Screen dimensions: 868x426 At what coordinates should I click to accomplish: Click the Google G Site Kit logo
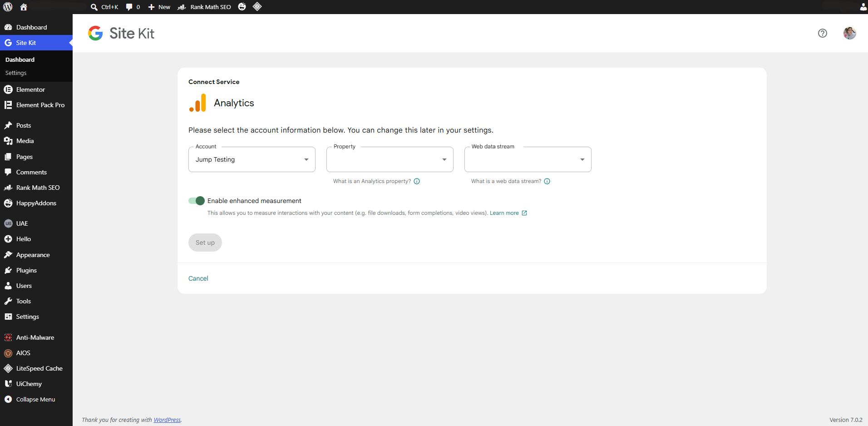(x=95, y=33)
